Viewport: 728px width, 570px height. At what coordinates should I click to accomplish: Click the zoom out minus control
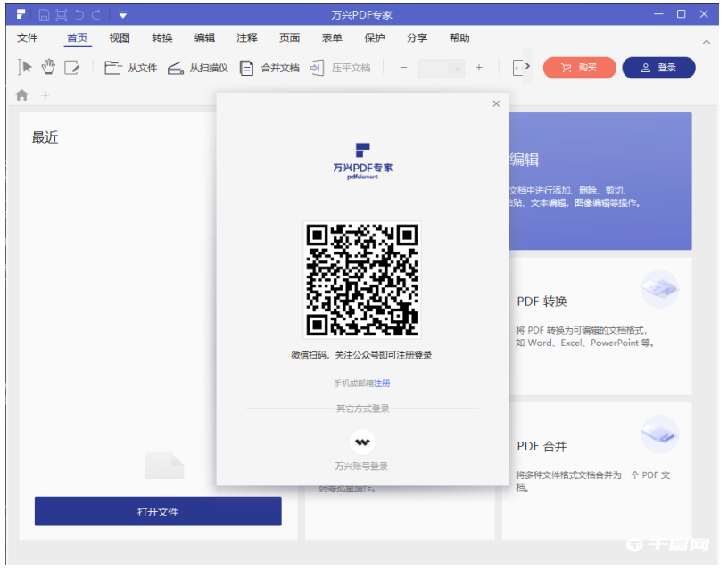[x=403, y=68]
